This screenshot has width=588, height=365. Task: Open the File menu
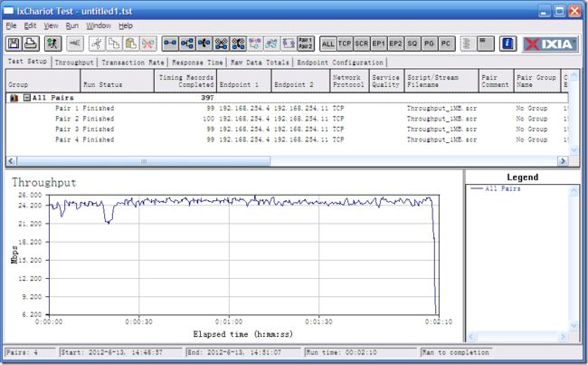coord(11,25)
